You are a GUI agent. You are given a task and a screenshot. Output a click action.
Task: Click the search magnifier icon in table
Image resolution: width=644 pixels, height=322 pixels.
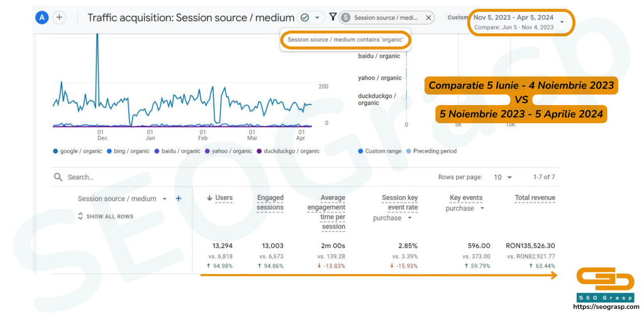(58, 177)
